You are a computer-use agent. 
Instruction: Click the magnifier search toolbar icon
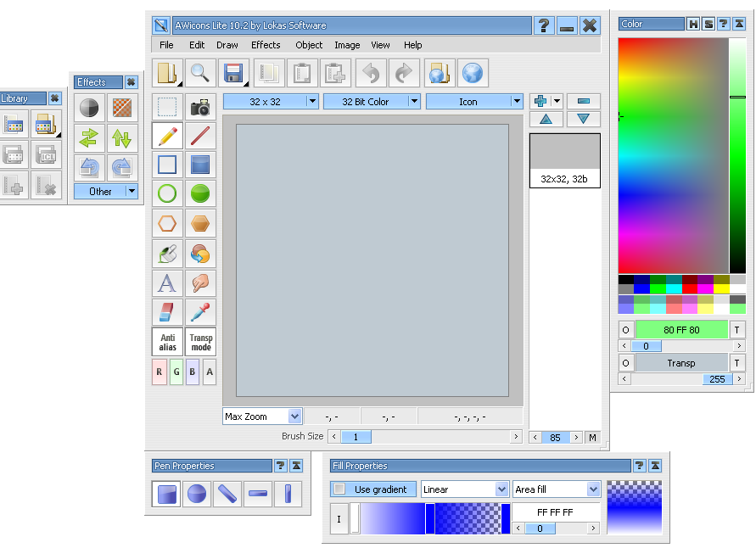(199, 74)
